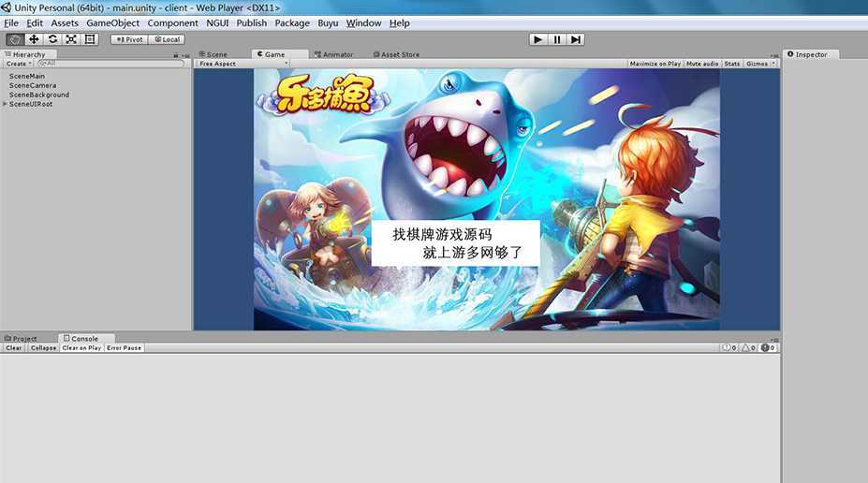Open the GameObject menu
Image resolution: width=868 pixels, height=483 pixels.
tap(112, 22)
